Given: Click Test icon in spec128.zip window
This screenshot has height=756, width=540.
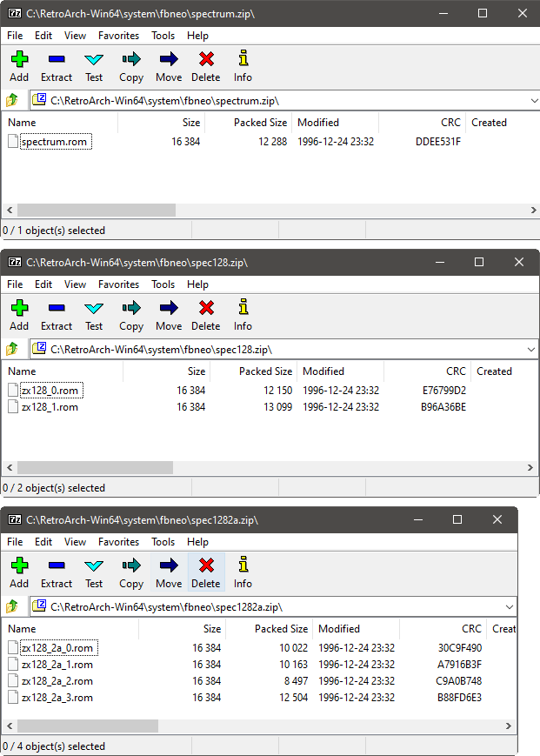Looking at the screenshot, I should (x=94, y=309).
